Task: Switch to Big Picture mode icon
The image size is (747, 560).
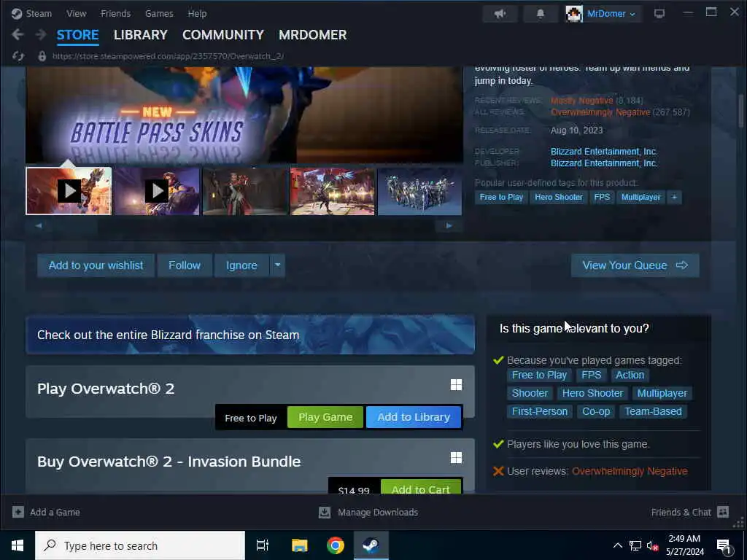Action: 659,14
